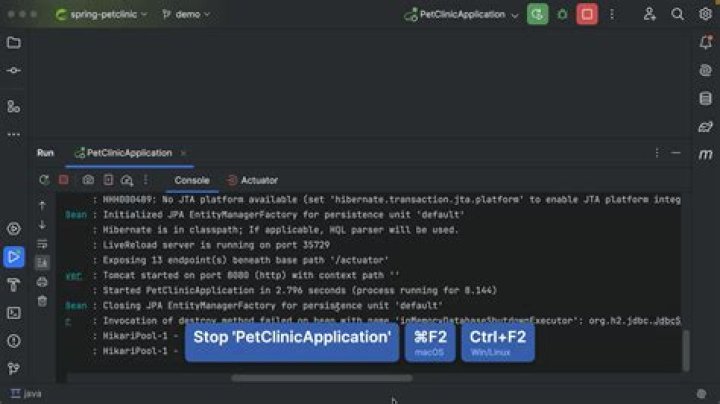Show more tool windows ellipsis in left sidebar
This screenshot has width=720, height=404.
click(14, 135)
